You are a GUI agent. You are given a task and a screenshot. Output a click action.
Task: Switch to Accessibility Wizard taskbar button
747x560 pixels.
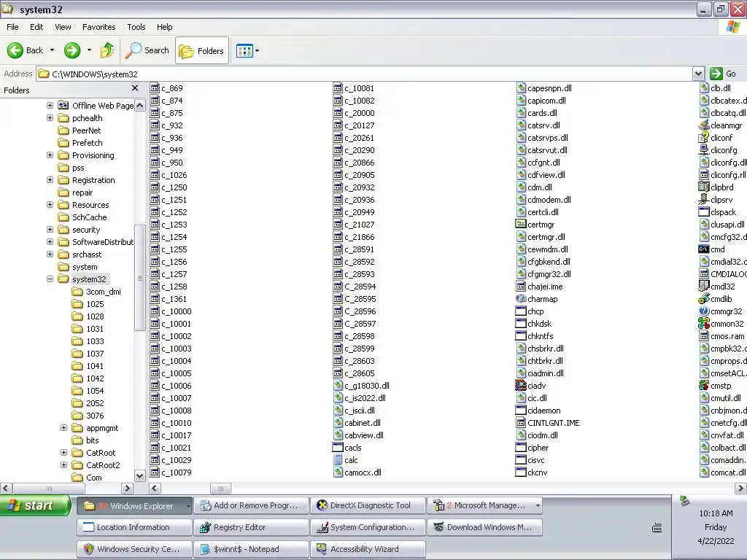click(368, 549)
